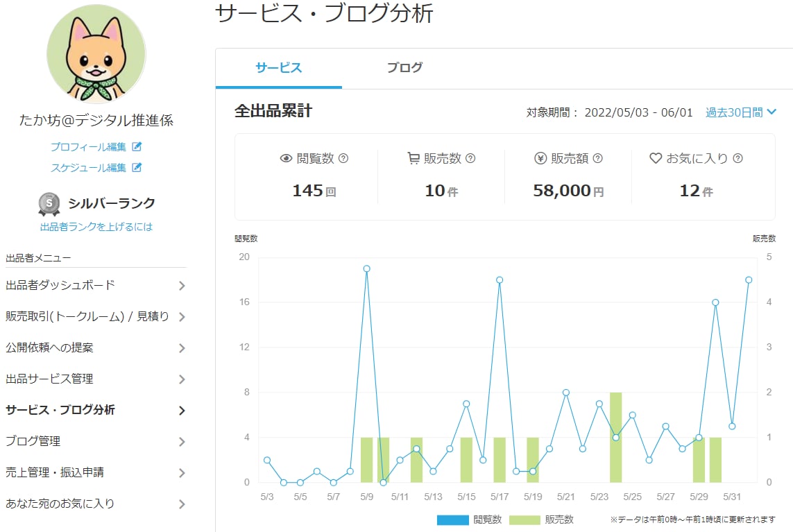Click chevron beside 販売取引(トークルーム) / 見積り

coord(182,317)
